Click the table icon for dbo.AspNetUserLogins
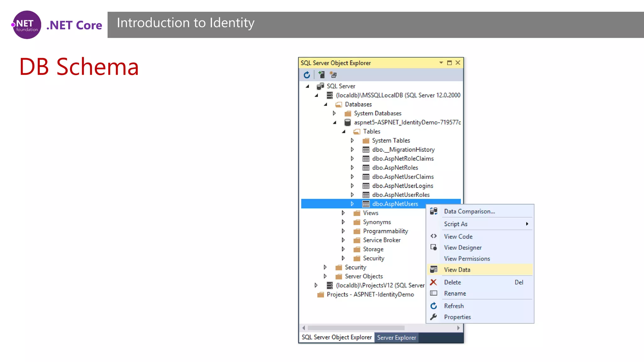The height and width of the screenshot is (362, 644). coord(366,186)
